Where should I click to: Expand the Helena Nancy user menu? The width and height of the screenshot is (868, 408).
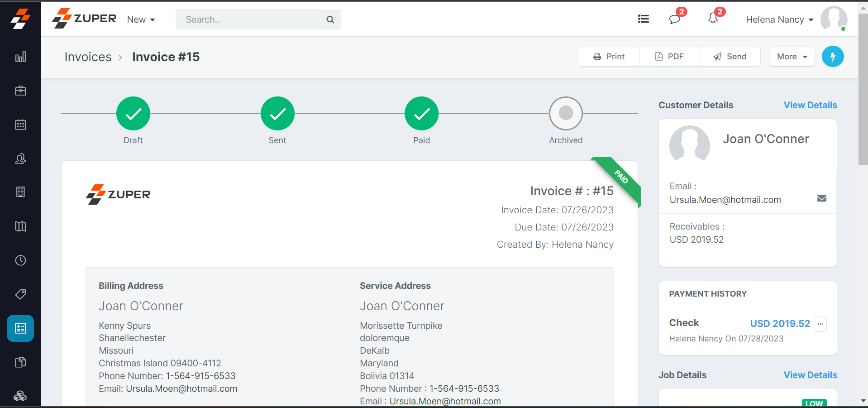click(779, 19)
